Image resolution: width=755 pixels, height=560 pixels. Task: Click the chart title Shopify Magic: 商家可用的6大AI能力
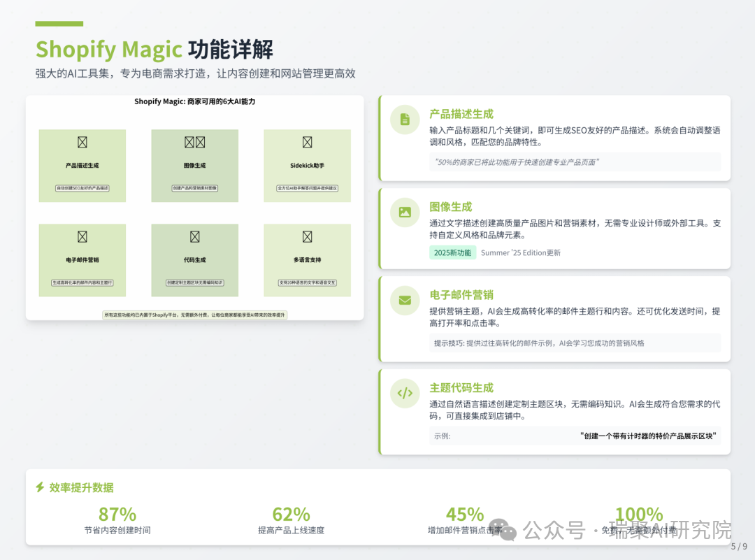click(x=194, y=101)
